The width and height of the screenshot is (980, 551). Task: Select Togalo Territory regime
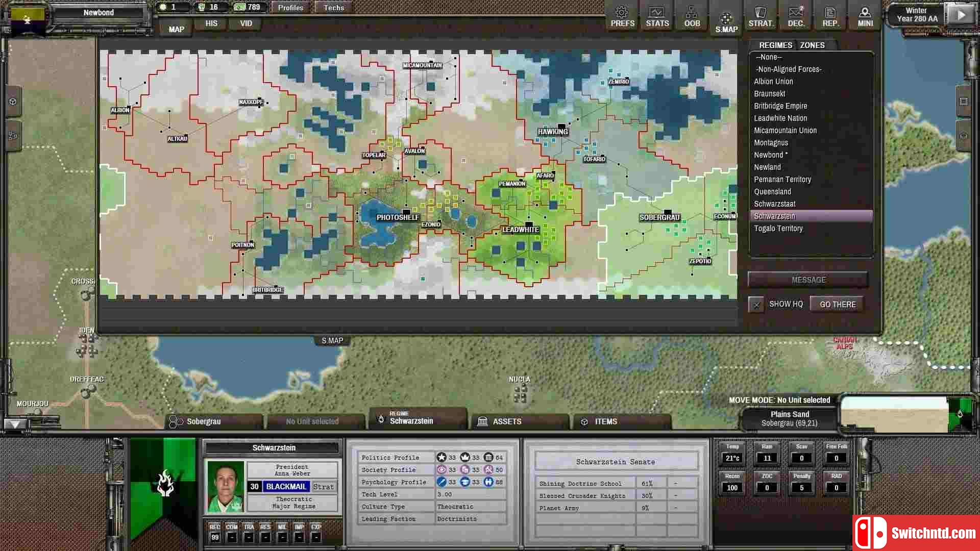click(811, 229)
